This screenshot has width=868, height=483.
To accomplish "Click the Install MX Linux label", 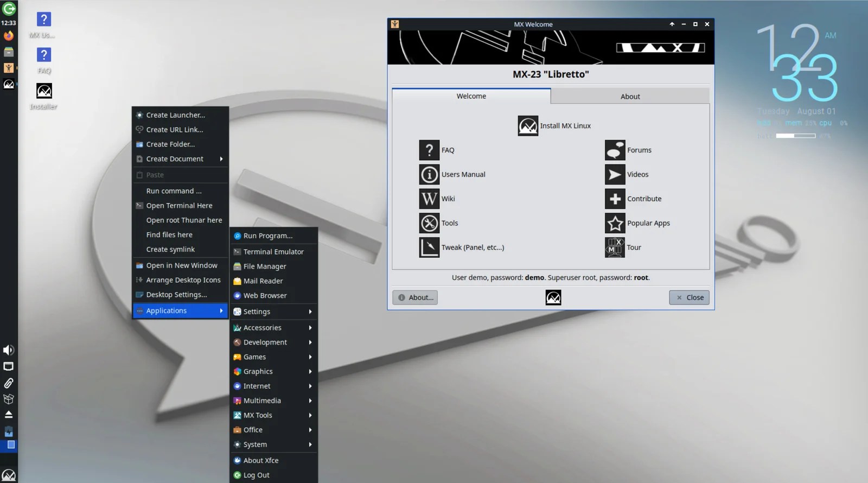I will (x=565, y=126).
